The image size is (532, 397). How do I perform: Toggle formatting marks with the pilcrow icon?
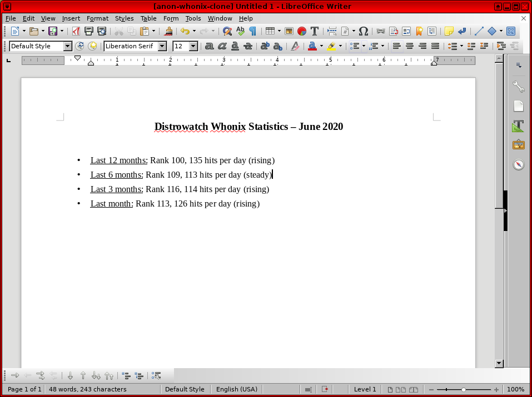pyautogui.click(x=253, y=31)
